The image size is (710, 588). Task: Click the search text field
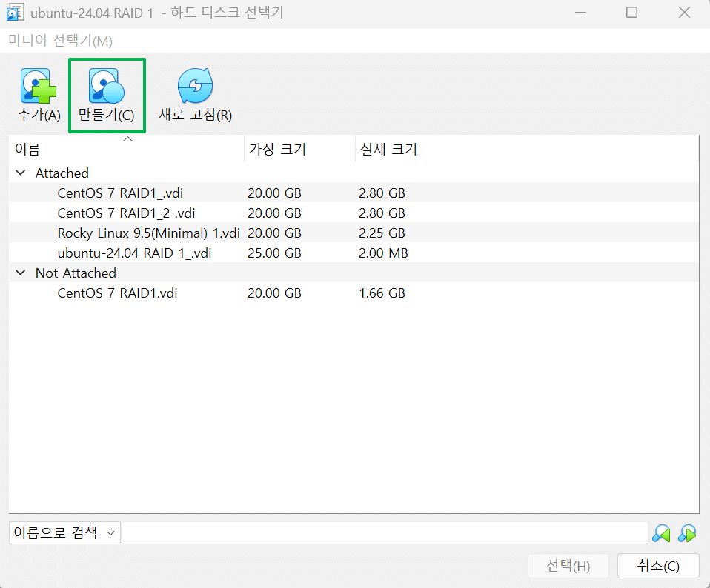385,532
